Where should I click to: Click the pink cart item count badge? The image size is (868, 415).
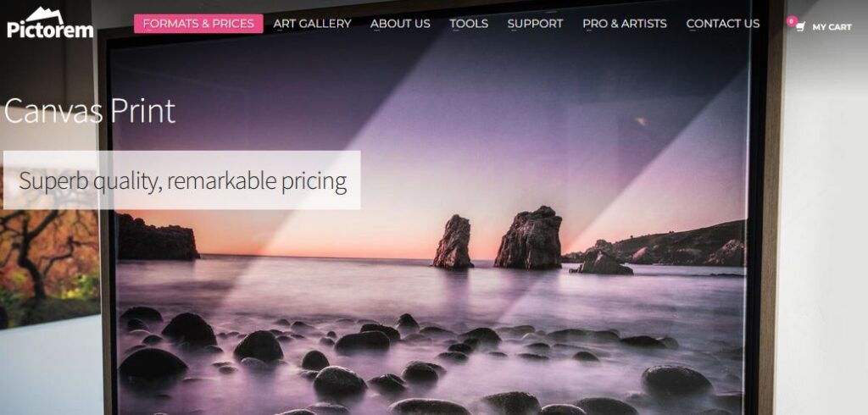pyautogui.click(x=792, y=21)
